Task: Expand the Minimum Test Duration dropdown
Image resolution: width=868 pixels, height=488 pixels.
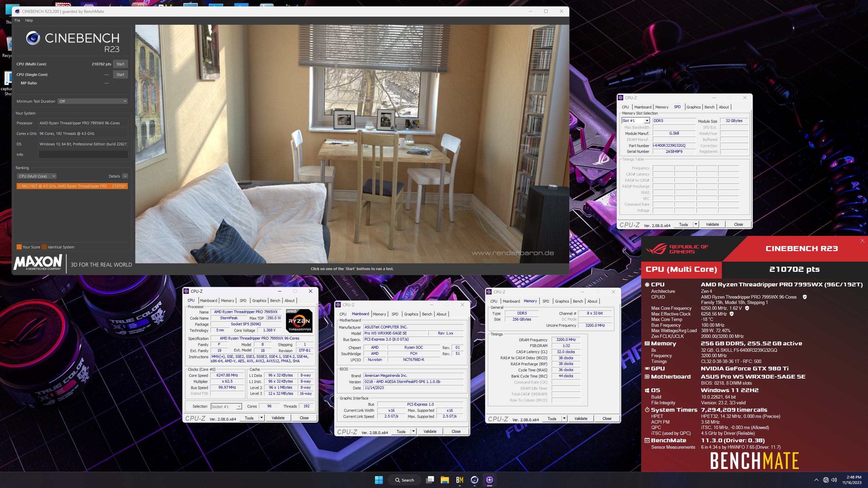Action: (93, 101)
